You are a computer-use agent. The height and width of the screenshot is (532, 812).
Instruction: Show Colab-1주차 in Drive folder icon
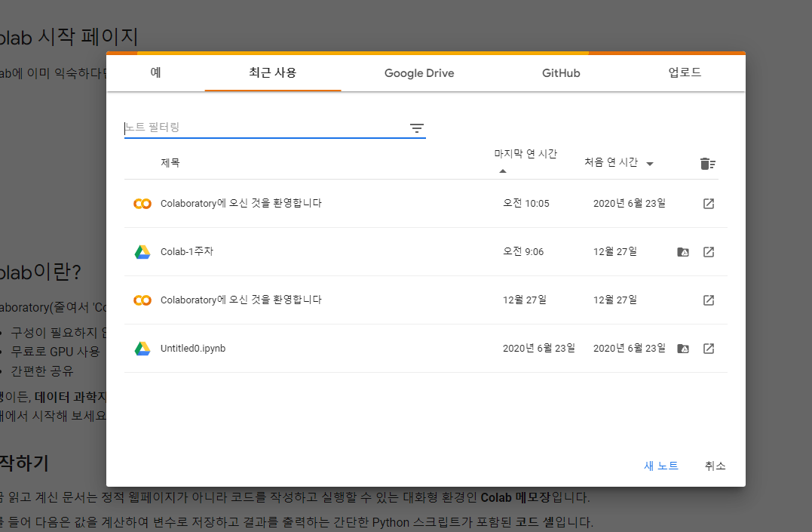click(x=683, y=252)
